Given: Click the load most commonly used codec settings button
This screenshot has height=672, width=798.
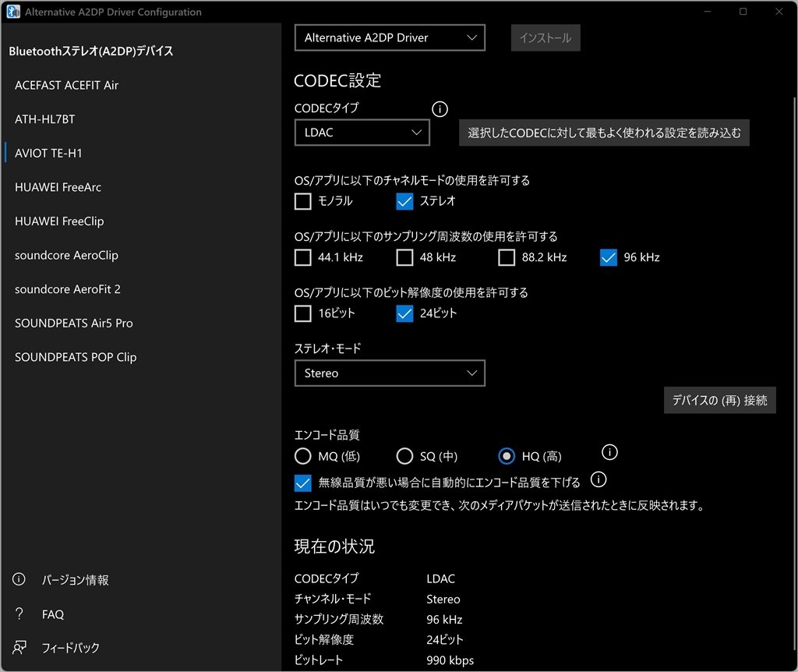Looking at the screenshot, I should coord(604,133).
